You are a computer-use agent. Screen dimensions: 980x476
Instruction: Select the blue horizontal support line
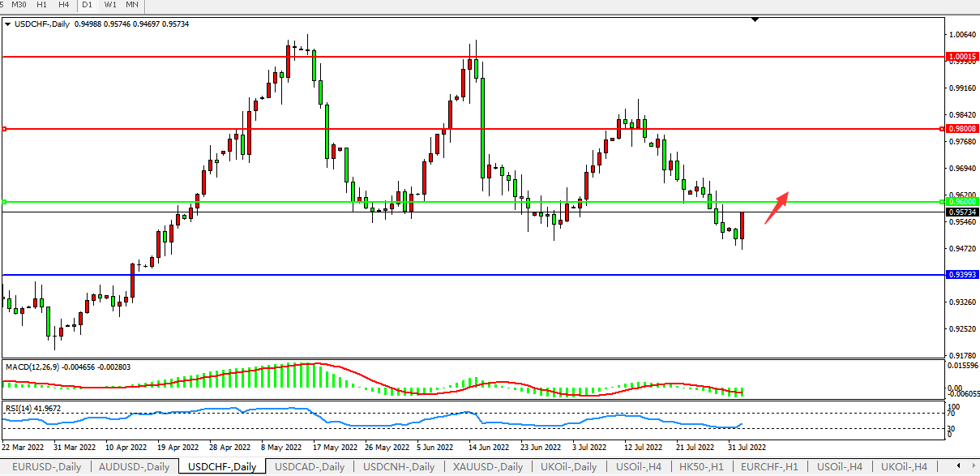(486, 275)
